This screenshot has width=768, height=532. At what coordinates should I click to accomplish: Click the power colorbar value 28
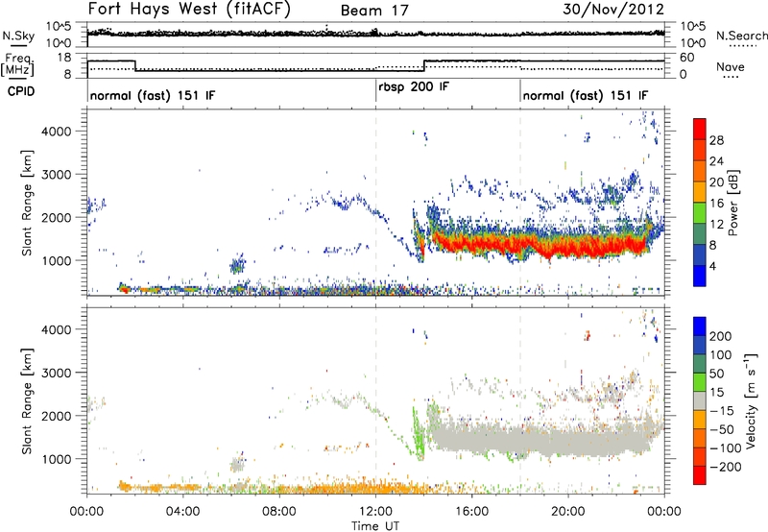[716, 140]
